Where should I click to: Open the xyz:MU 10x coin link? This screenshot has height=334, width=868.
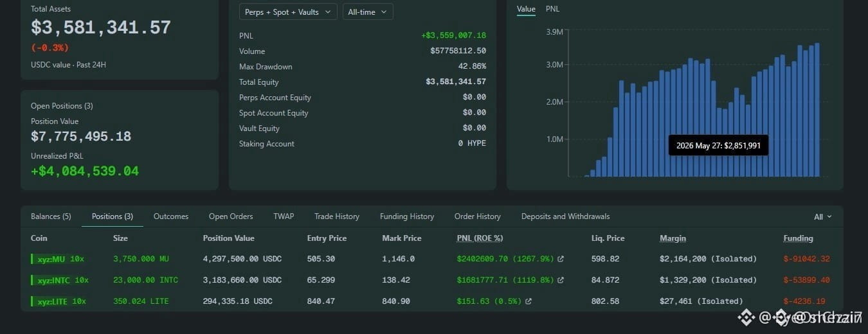59,259
